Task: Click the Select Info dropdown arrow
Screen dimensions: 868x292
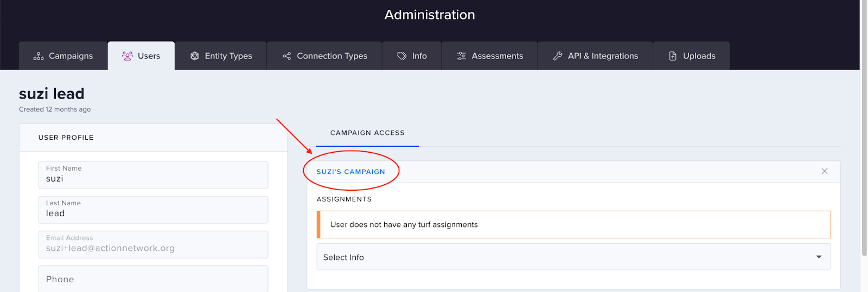Action: tap(819, 257)
